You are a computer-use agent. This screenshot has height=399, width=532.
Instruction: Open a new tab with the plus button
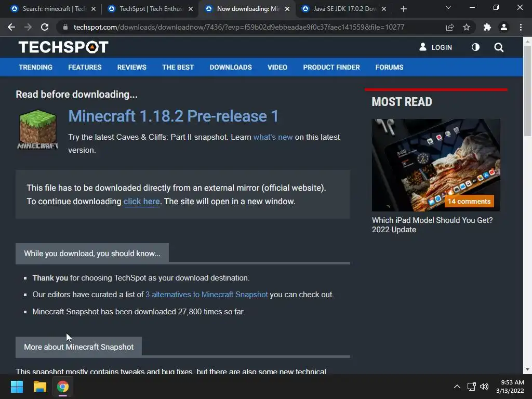(x=403, y=9)
